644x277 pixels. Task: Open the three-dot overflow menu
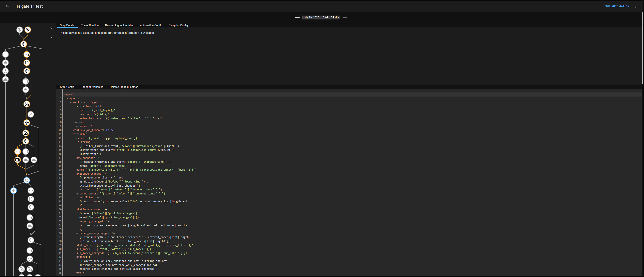(636, 6)
